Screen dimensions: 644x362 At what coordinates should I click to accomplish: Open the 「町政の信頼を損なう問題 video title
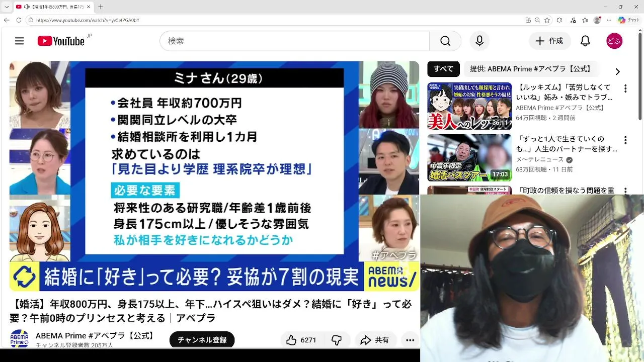566,191
